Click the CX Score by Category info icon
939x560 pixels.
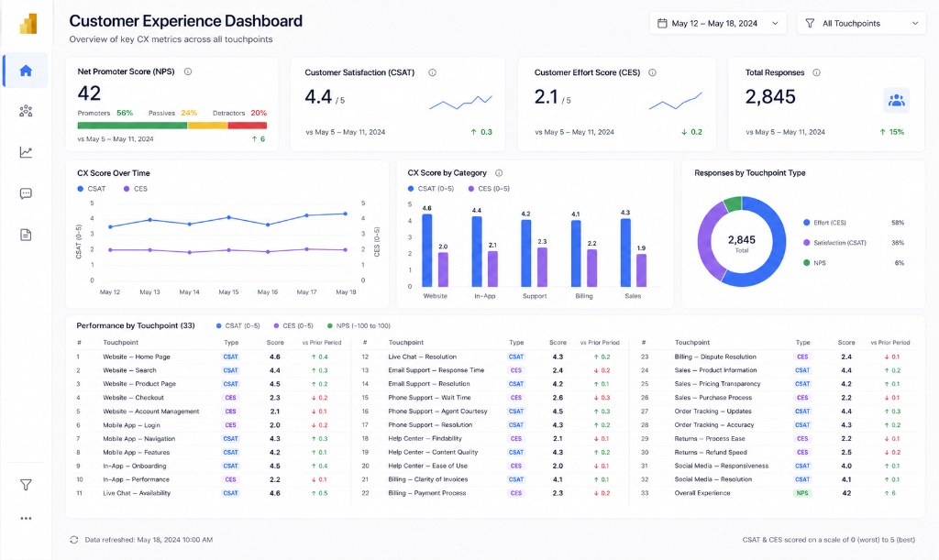(x=498, y=173)
